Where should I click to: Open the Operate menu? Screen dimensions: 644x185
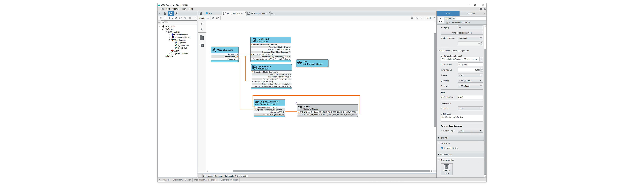176,9
